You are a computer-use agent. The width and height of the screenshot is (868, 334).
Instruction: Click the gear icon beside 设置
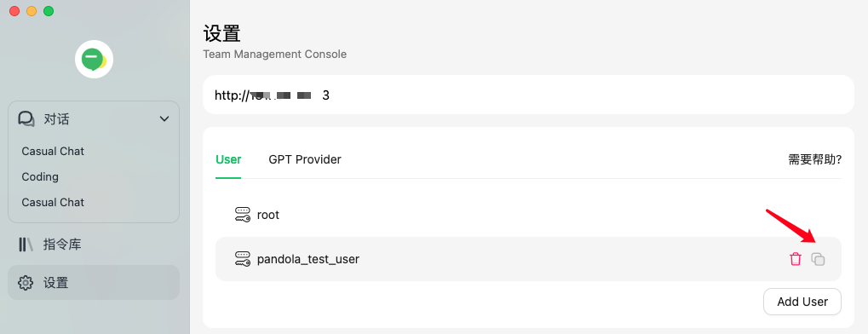click(26, 283)
